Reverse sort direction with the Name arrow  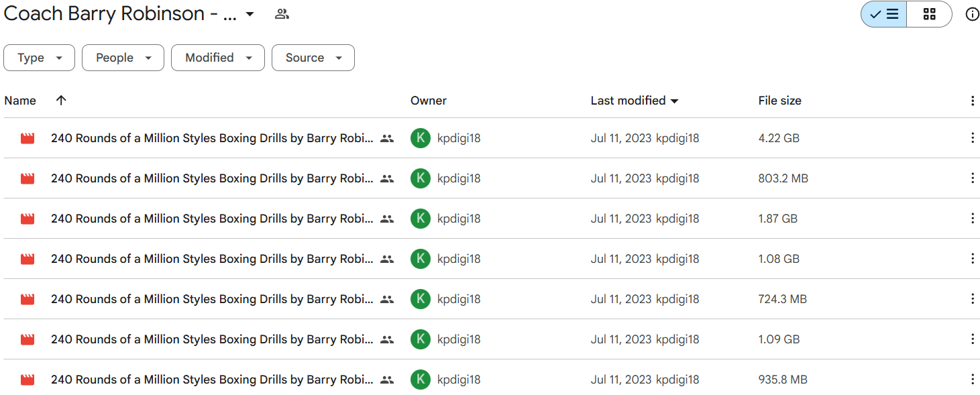pyautogui.click(x=61, y=100)
